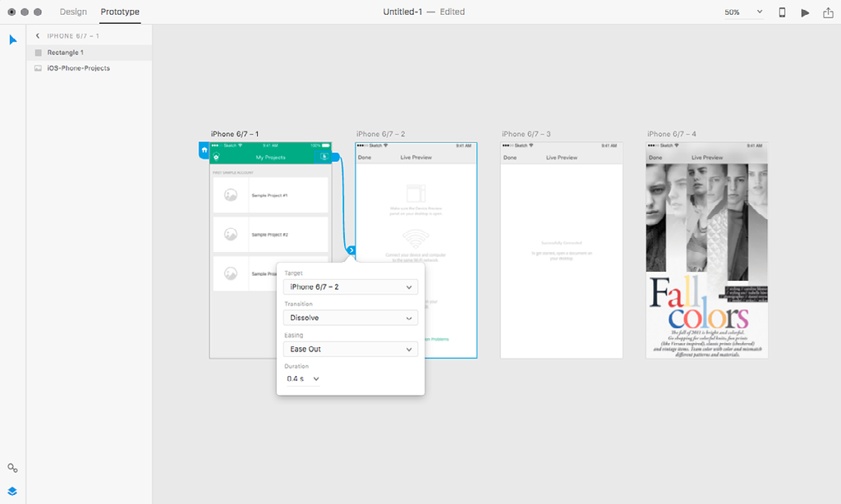Select artboard title iPhone 6/7 – 2
841x504 pixels.
(381, 134)
